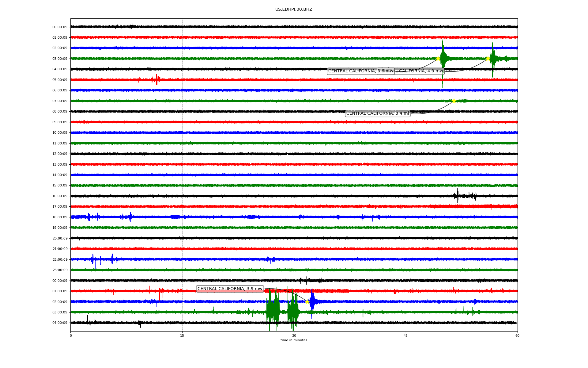Image resolution: width=588 pixels, height=368 pixels.
Task: Click the rightmost yellow star on the 03:00:09 trace
Action: point(488,59)
